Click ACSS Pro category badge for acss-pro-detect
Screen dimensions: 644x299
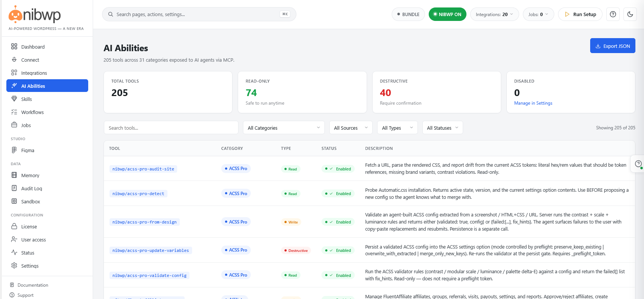pyautogui.click(x=236, y=193)
